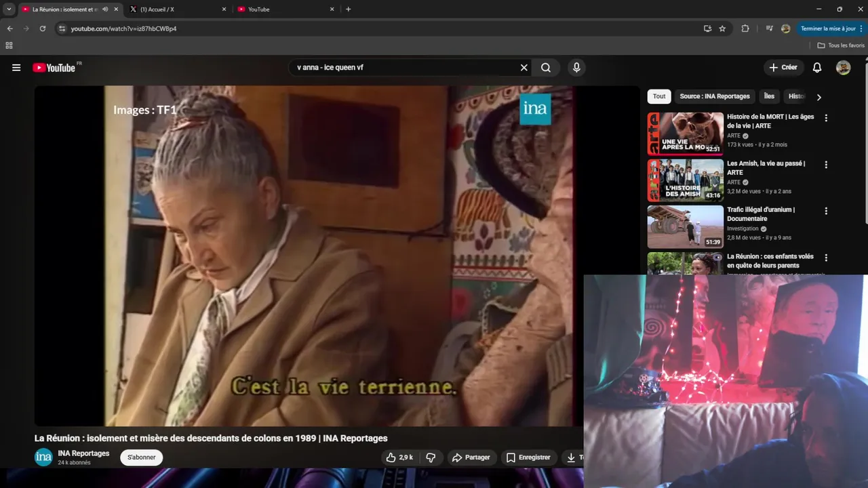Image resolution: width=868 pixels, height=488 pixels.
Task: Share the video via Partager
Action: point(471,457)
